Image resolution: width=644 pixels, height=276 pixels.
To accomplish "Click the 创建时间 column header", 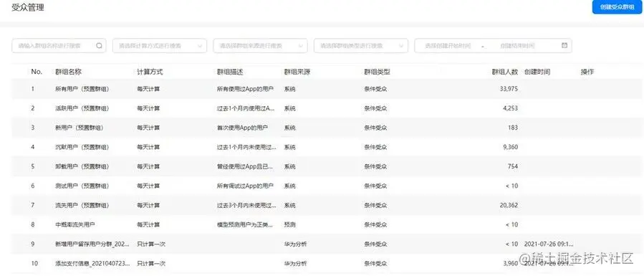I will 537,72.
